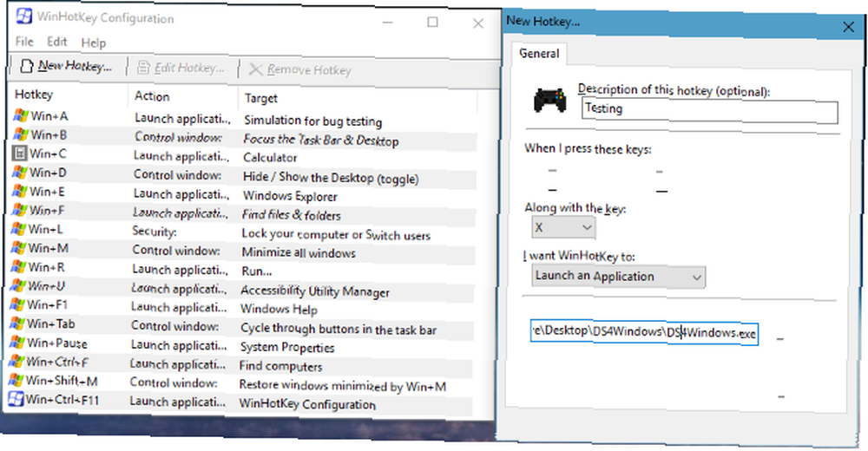Click the 'Win+Shift+M' hotkey label
The width and height of the screenshot is (868, 451).
click(x=62, y=381)
